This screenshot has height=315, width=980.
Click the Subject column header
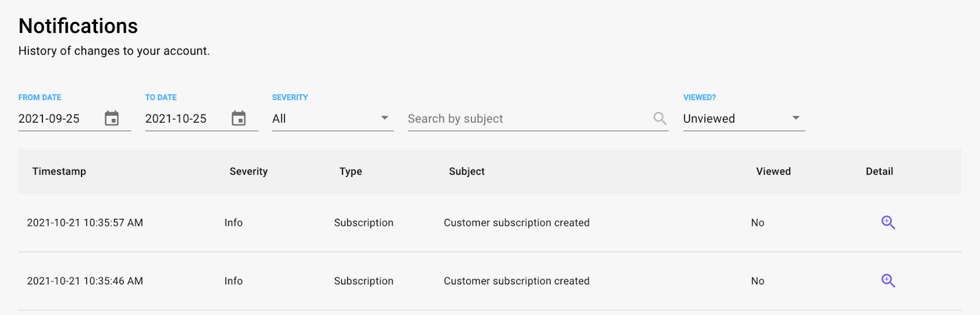467,172
